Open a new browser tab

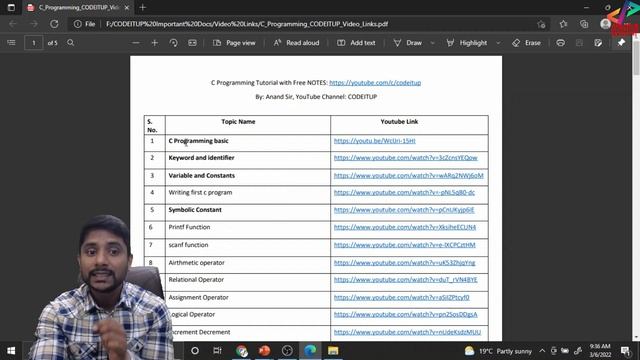point(142,7)
